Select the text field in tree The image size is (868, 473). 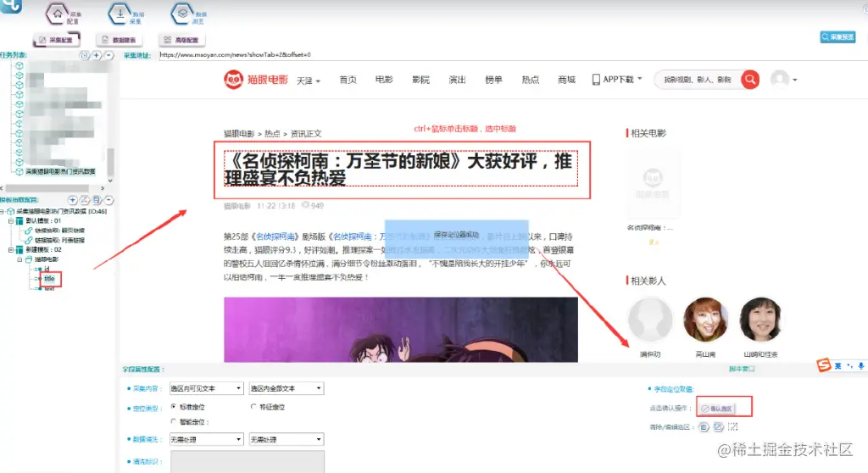click(x=49, y=288)
